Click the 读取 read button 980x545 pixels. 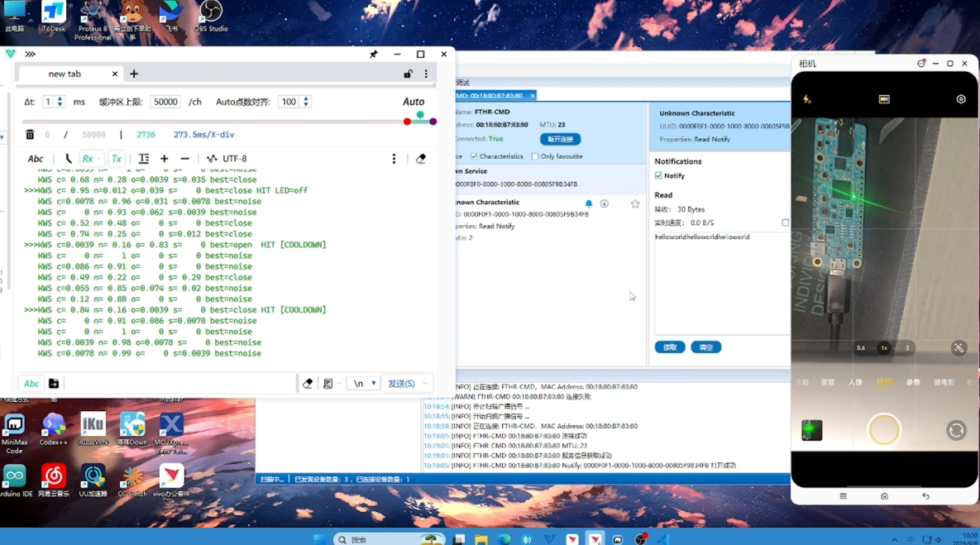click(x=669, y=347)
